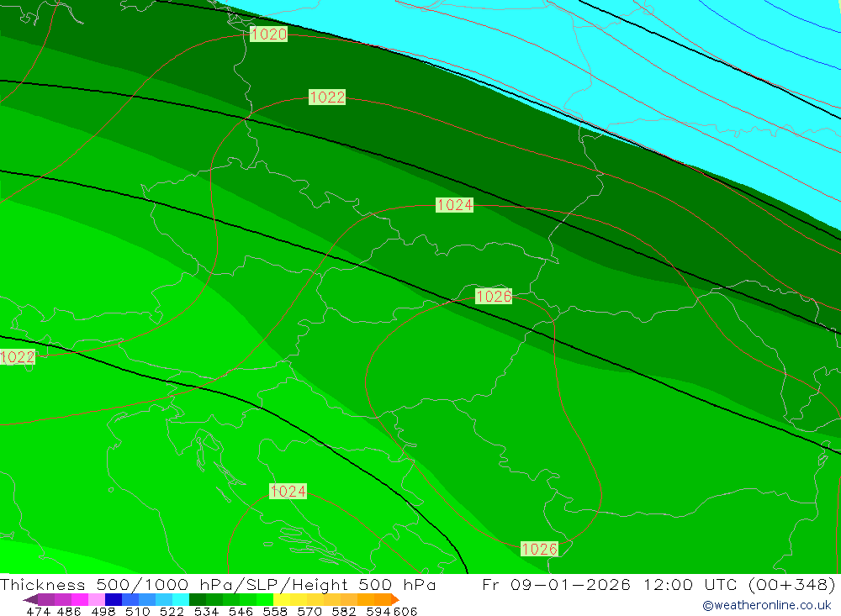Image resolution: width=841 pixels, height=616 pixels.
Task: Click the light pink legend swatch above 498
Action: pos(97,599)
